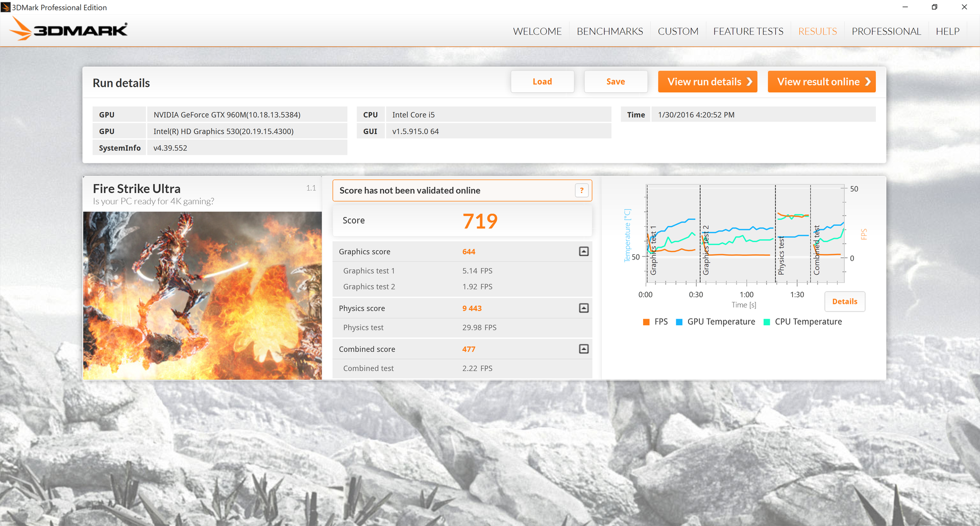980x526 pixels.
Task: Click the 3DMark logo in header
Action: pos(68,30)
